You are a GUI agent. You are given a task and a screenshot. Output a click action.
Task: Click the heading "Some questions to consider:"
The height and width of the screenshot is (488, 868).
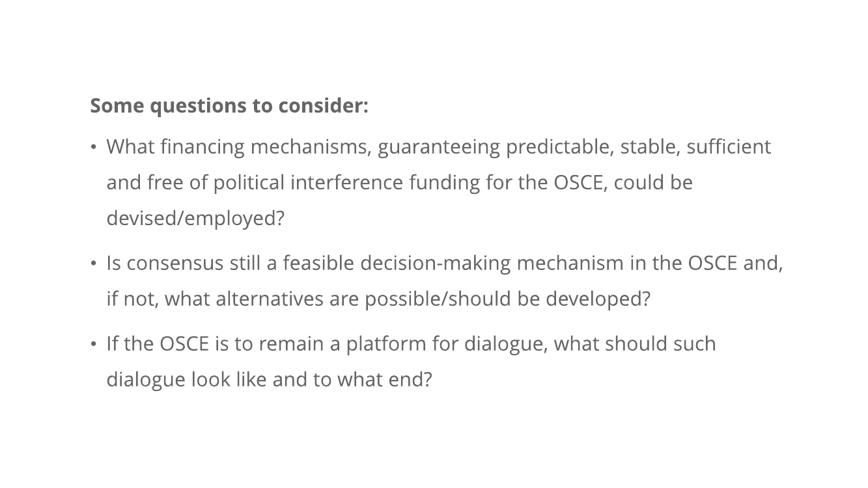pos(229,105)
